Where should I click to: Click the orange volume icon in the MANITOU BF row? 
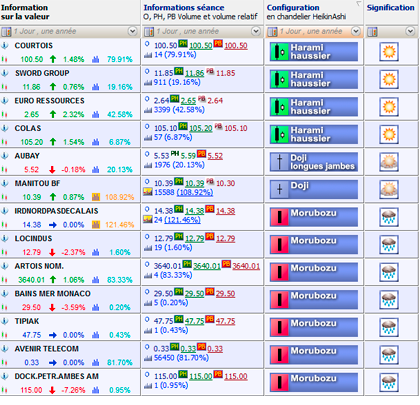[x=96, y=197]
